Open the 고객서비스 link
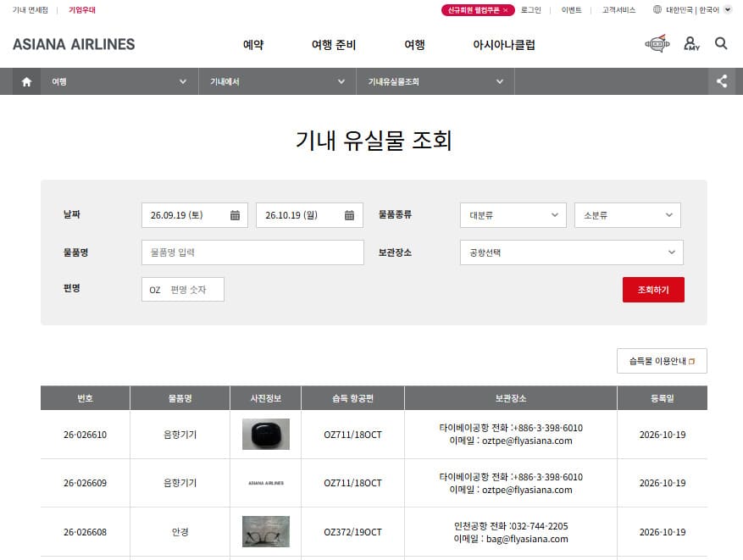The image size is (743, 560). pos(618,10)
